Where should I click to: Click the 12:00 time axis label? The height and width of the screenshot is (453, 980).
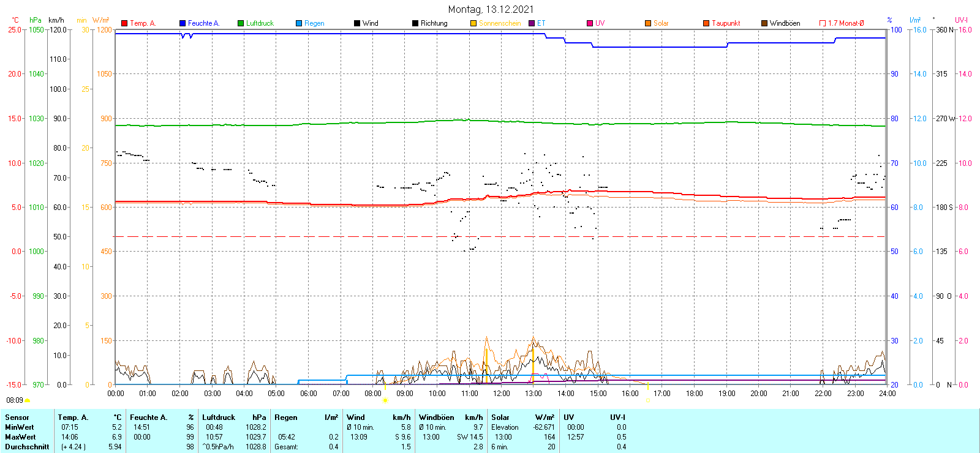501,394
